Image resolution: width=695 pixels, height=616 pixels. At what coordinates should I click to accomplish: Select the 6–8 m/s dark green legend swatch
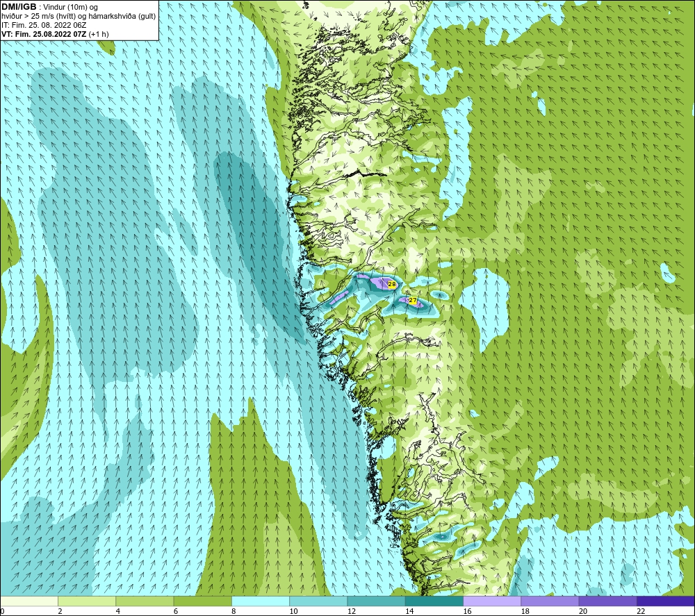pyautogui.click(x=202, y=601)
